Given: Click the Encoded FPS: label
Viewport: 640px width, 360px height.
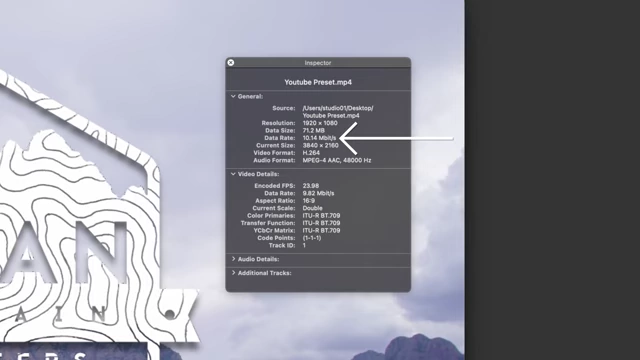Looking at the screenshot, I should point(275,186).
